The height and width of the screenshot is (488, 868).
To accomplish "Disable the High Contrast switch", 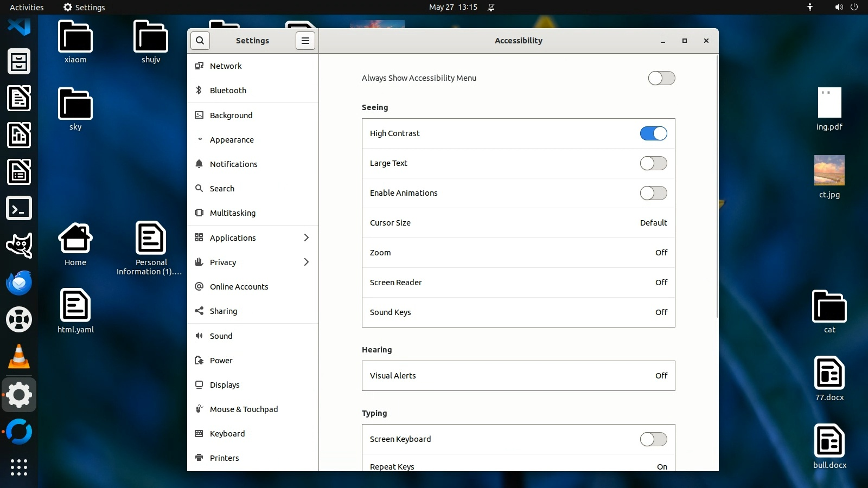I will point(653,133).
